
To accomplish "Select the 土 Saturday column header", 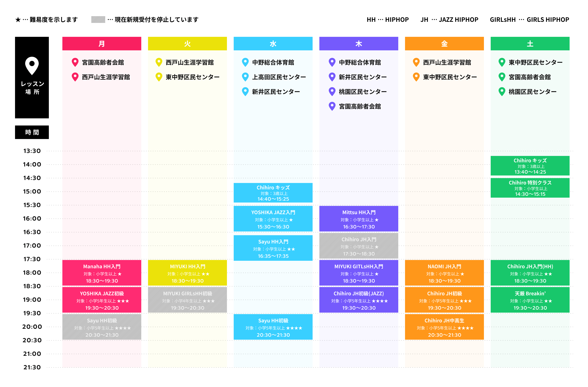I will click(530, 44).
